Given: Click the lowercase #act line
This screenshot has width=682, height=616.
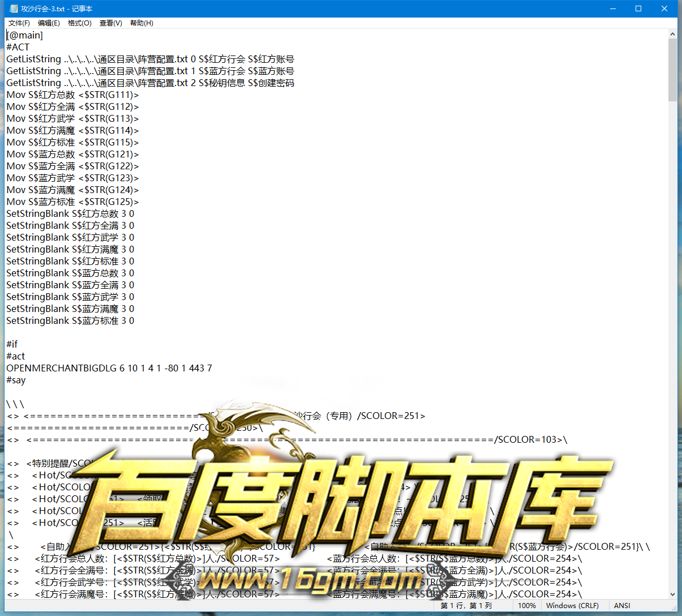Looking at the screenshot, I should click(x=16, y=356).
